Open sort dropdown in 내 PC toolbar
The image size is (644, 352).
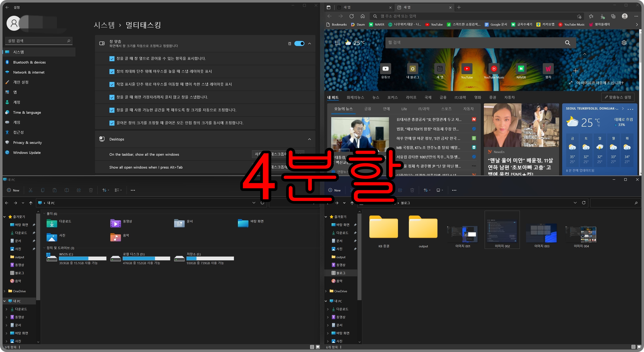pos(105,190)
